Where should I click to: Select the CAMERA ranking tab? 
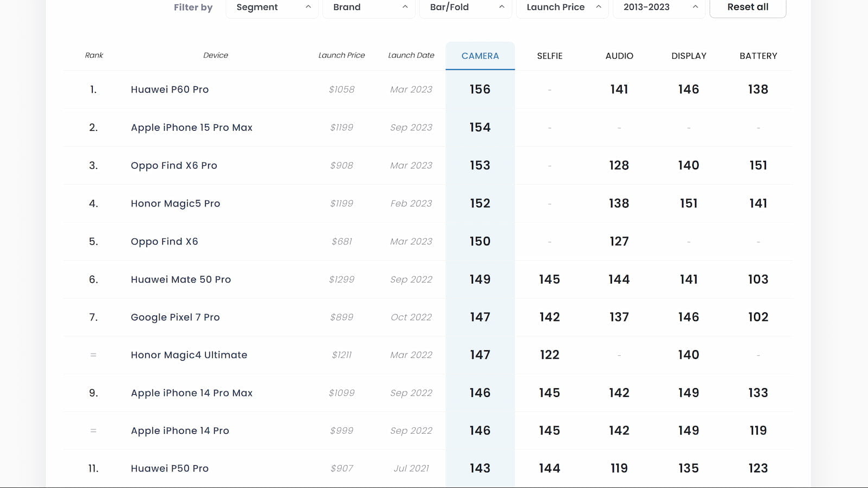tap(480, 56)
